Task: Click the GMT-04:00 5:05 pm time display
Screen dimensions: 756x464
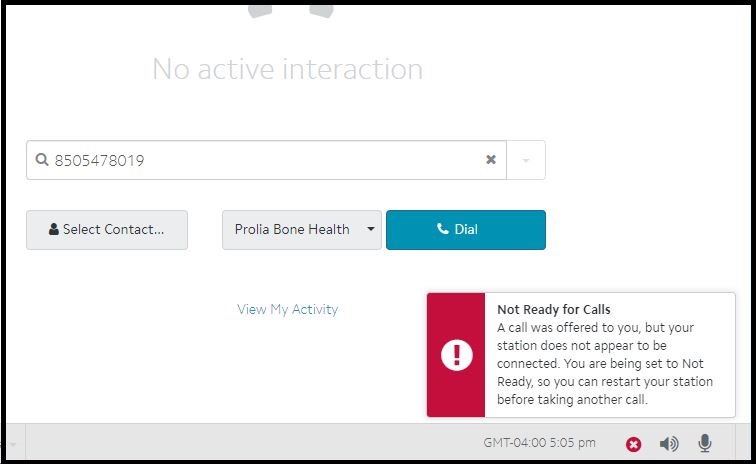Action: pyautogui.click(x=540, y=442)
